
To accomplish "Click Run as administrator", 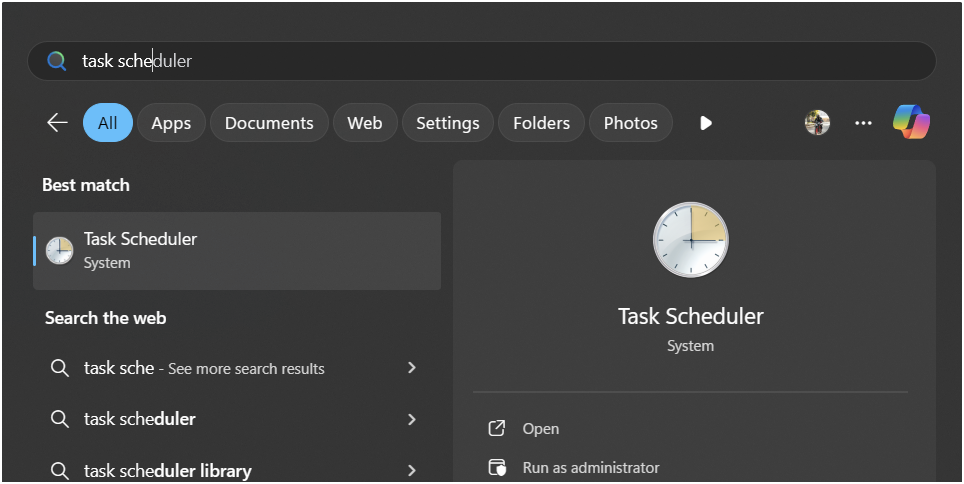I will tap(591, 467).
